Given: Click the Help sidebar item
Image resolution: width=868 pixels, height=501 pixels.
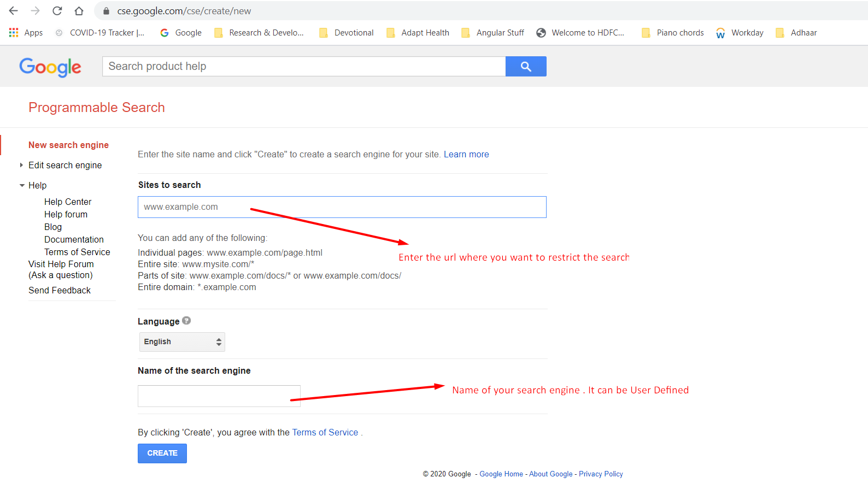Looking at the screenshot, I should point(37,185).
